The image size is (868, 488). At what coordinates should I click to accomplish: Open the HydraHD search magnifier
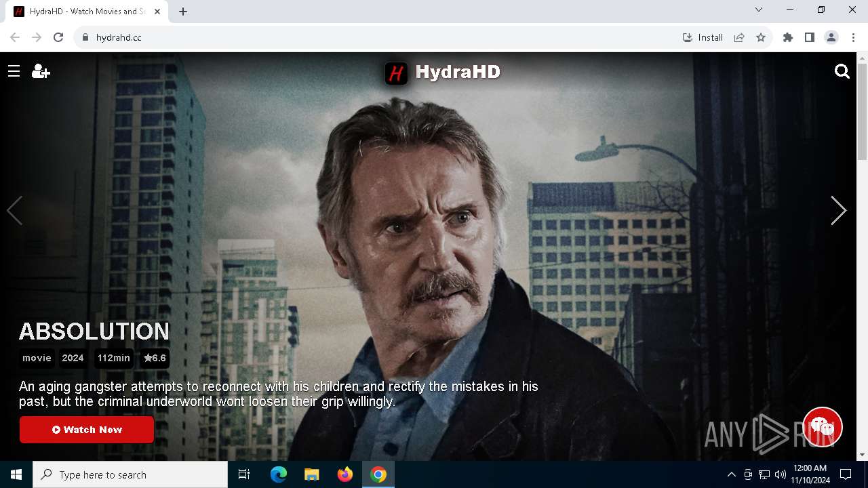842,71
